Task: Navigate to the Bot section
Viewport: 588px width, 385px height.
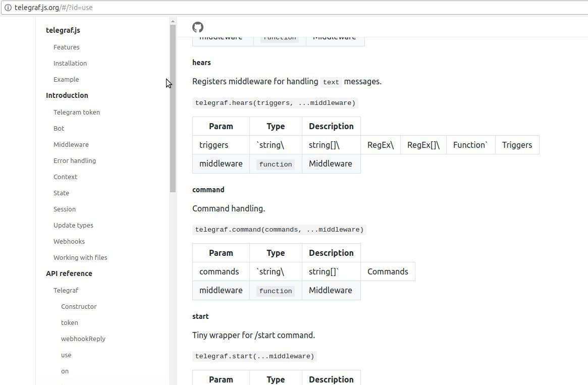Action: 59,128
